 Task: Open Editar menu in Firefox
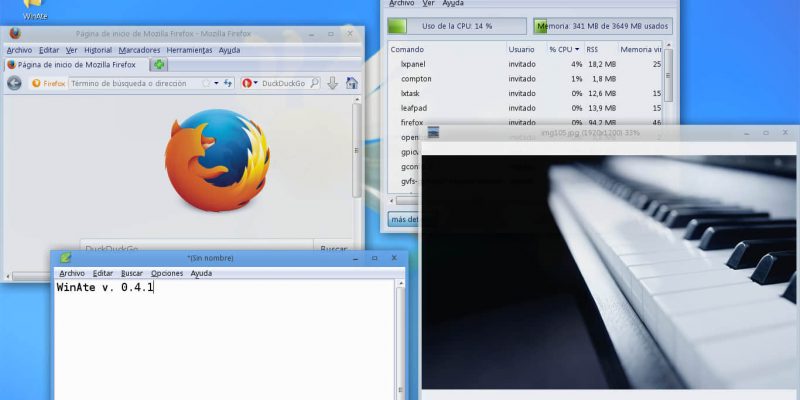click(49, 50)
